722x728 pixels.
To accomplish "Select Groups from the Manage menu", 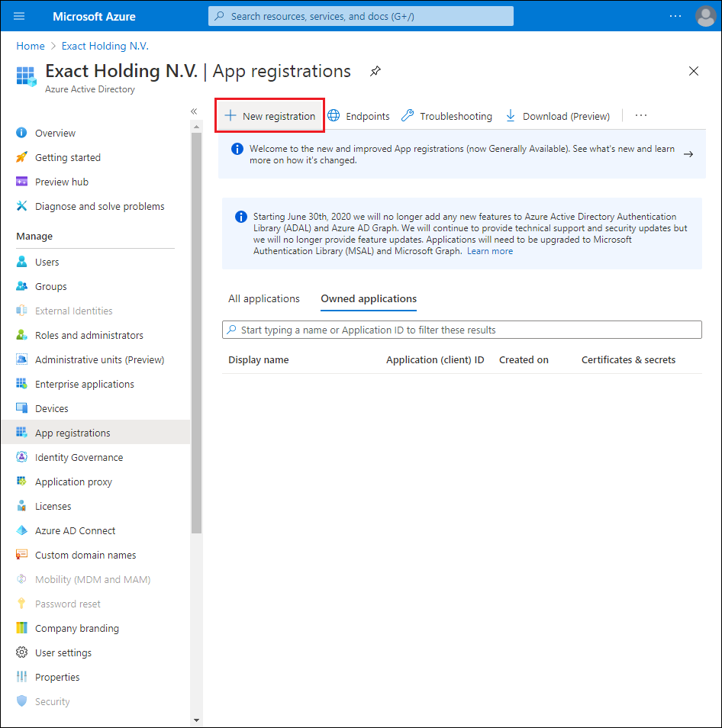I will tap(50, 286).
